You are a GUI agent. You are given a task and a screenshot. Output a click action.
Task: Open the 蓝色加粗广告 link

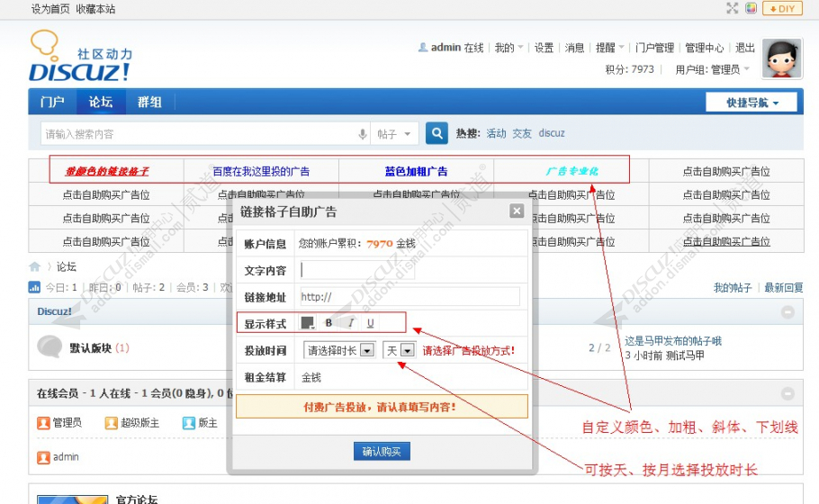tap(417, 171)
